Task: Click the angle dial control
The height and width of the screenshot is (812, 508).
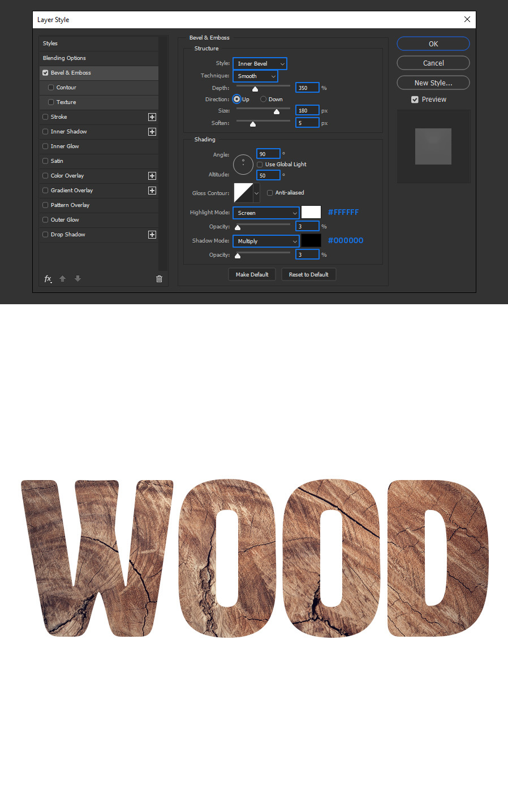Action: pos(243,165)
